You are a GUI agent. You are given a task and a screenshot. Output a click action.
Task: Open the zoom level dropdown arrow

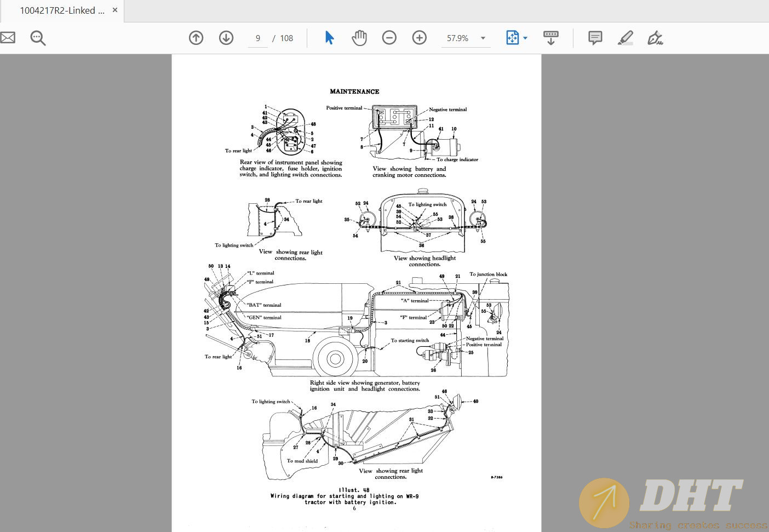483,38
